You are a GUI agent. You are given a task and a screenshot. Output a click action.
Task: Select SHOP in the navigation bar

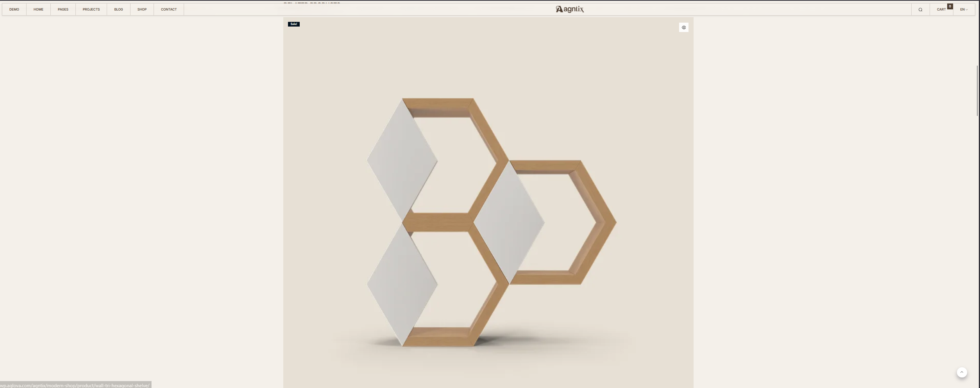(142, 9)
